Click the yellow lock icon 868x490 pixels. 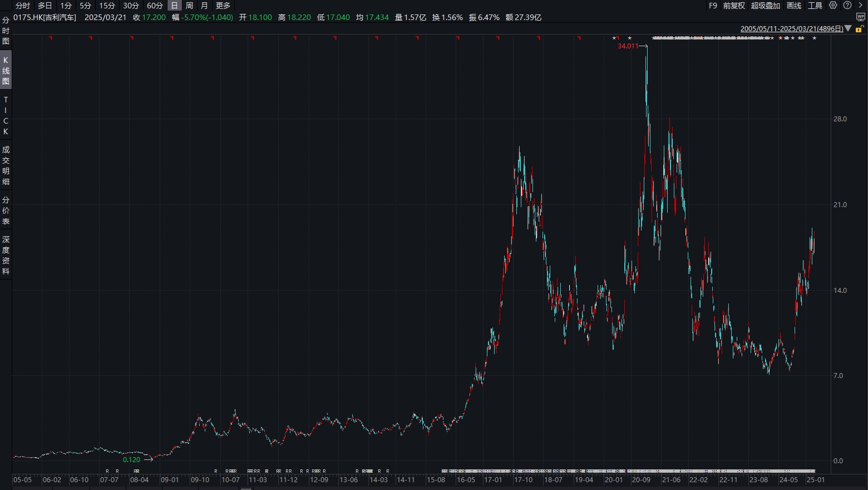pyautogui.click(x=859, y=29)
